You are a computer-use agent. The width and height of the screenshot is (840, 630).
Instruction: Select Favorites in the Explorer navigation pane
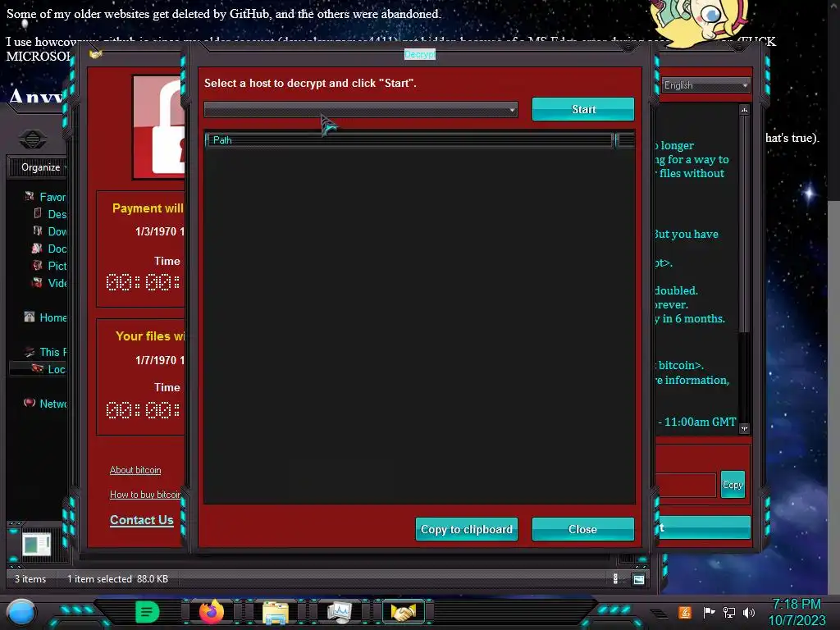coord(52,197)
